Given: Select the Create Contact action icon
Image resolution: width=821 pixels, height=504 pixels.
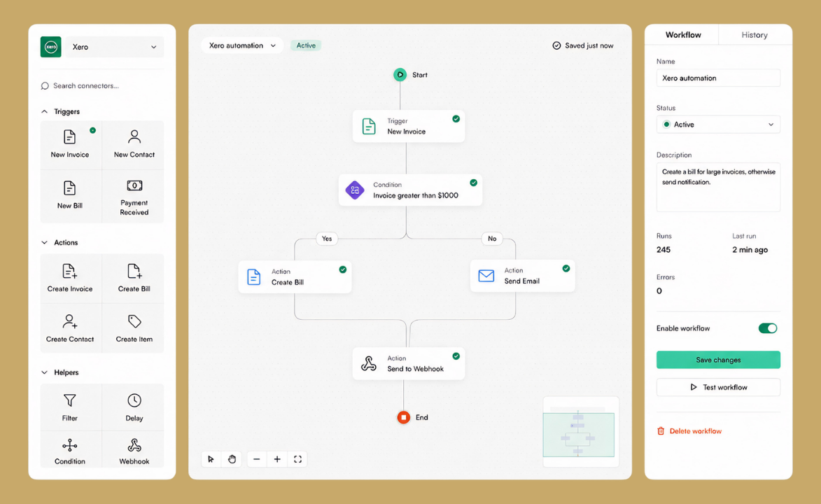Looking at the screenshot, I should [x=69, y=321].
